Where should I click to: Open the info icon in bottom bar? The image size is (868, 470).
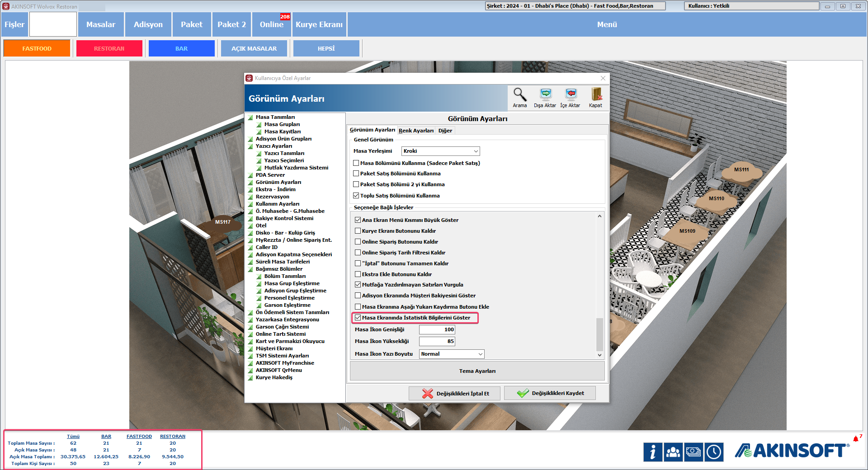click(653, 452)
